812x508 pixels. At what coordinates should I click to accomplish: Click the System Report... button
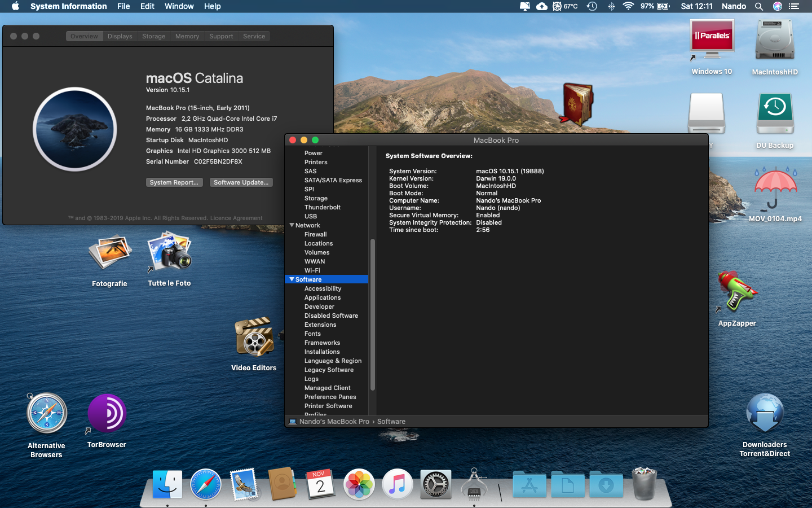[x=174, y=182]
